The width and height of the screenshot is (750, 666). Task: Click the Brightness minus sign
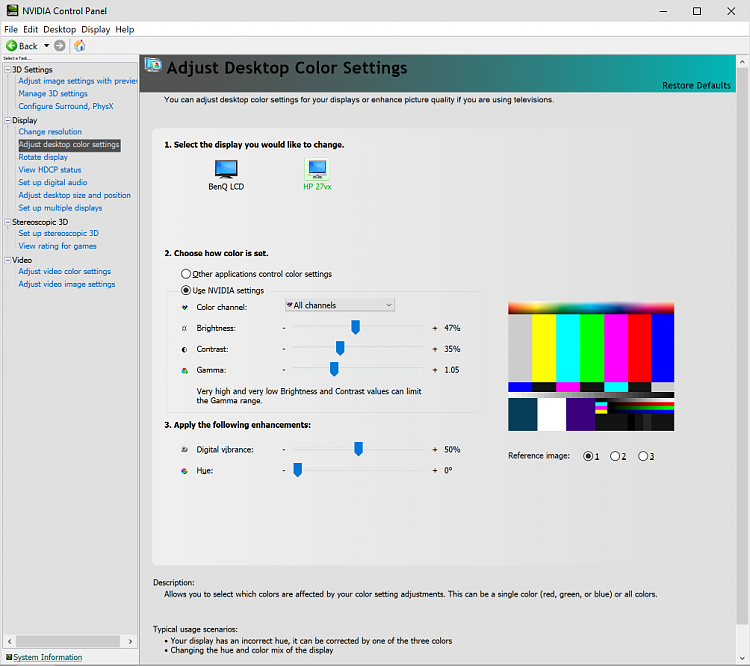[x=284, y=328]
